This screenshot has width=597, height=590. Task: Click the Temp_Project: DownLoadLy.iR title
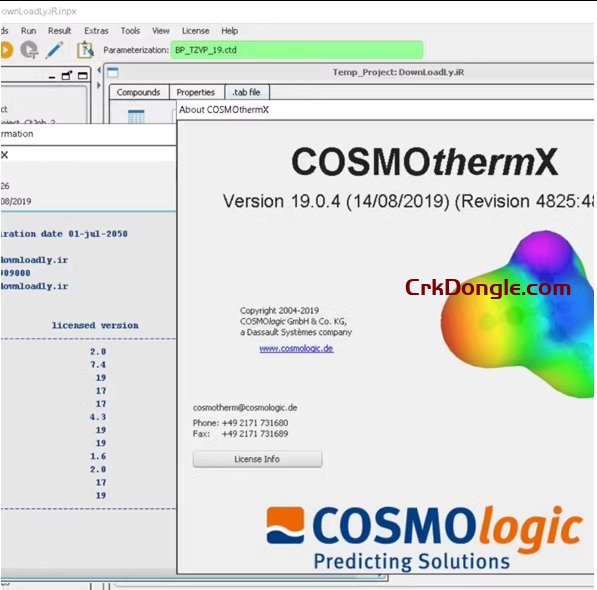point(399,72)
